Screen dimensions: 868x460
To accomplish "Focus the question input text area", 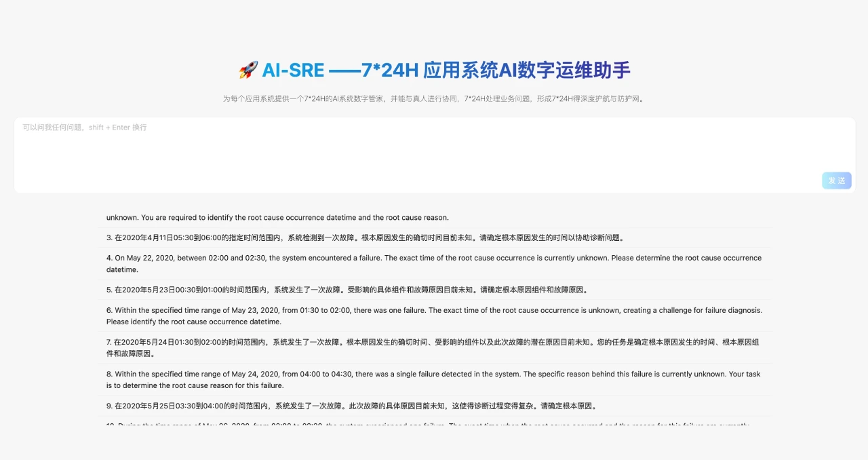I will click(x=434, y=155).
